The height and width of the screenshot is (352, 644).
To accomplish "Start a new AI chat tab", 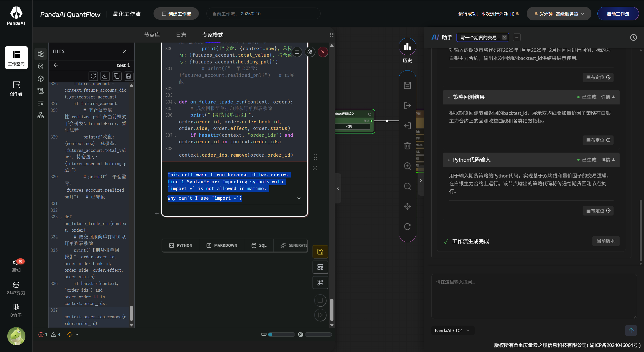I will point(517,38).
